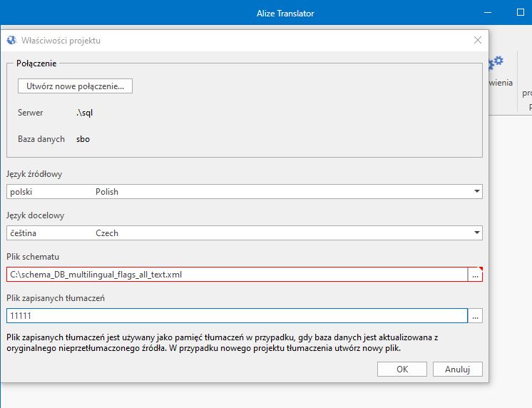
Task: Browse for saved translations file
Action: click(475, 316)
